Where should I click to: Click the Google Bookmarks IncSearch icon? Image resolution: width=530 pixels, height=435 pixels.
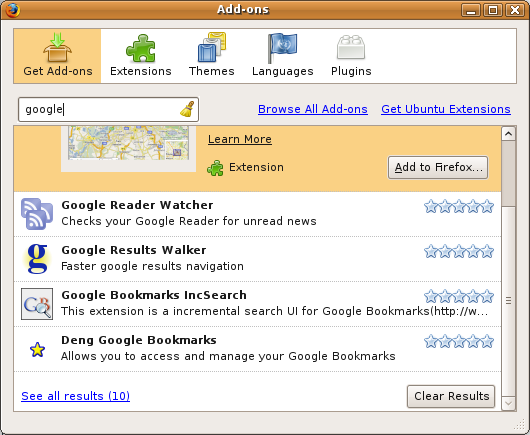point(37,304)
